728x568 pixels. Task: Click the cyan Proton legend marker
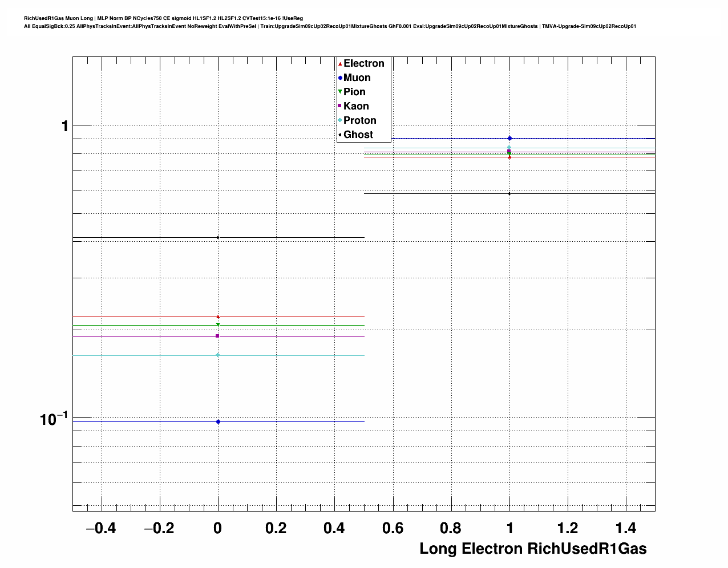click(340, 120)
